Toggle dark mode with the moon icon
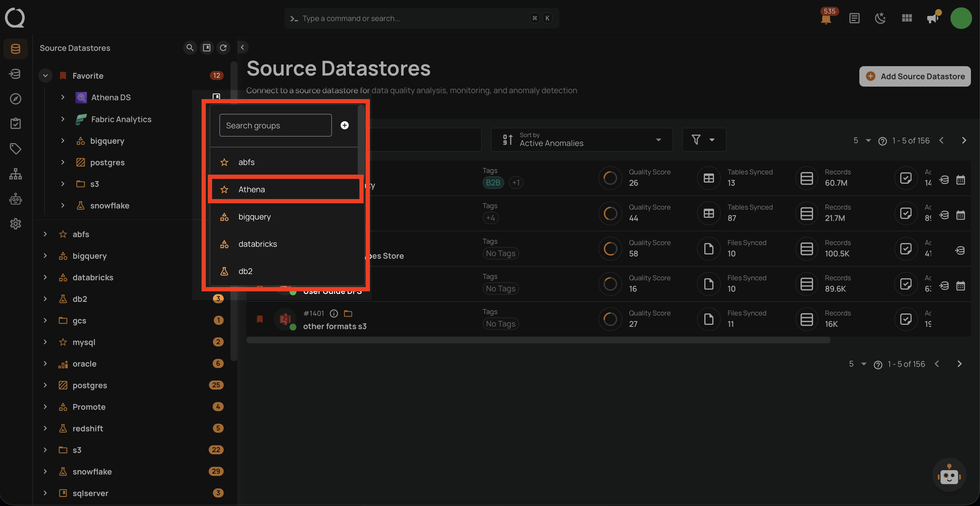The image size is (980, 506). (881, 18)
